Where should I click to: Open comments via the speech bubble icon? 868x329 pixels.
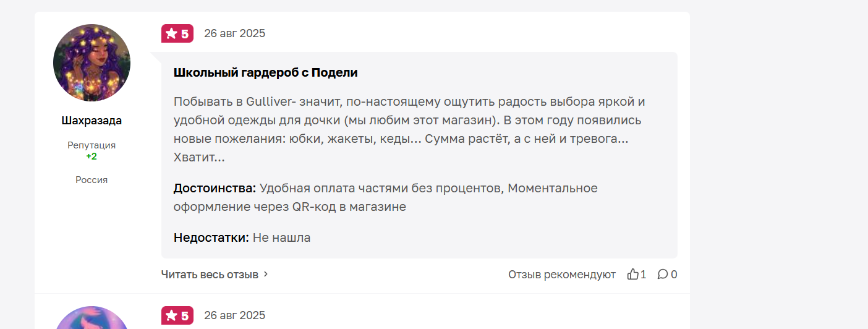662,274
